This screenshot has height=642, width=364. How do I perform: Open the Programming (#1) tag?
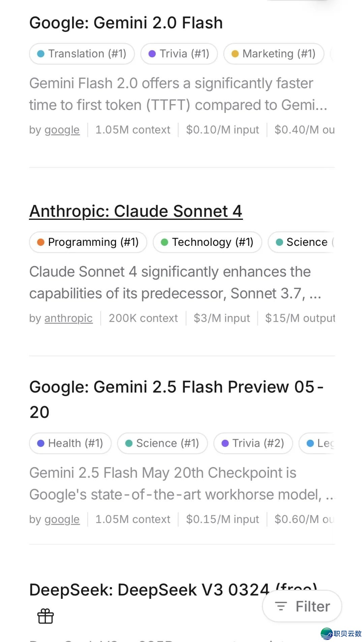[x=88, y=242]
